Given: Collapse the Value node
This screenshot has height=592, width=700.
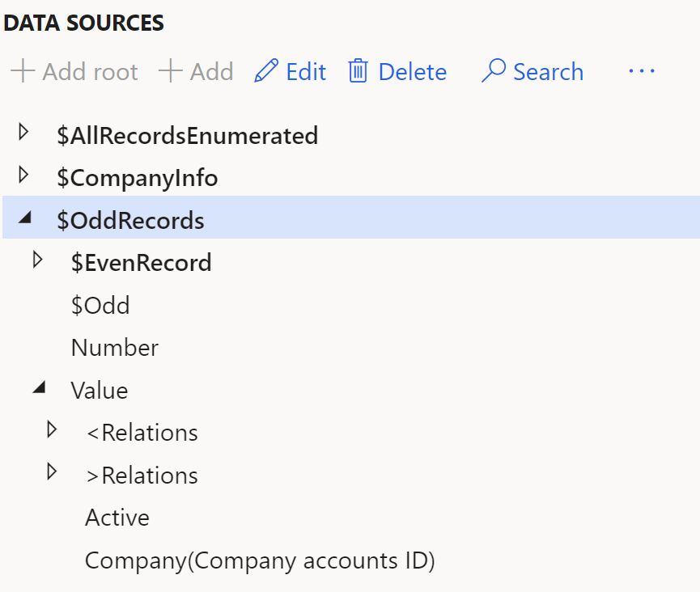Looking at the screenshot, I should pyautogui.click(x=37, y=387).
